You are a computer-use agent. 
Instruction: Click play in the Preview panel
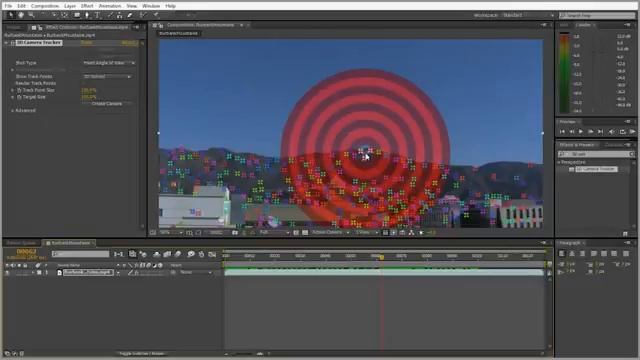pyautogui.click(x=581, y=131)
